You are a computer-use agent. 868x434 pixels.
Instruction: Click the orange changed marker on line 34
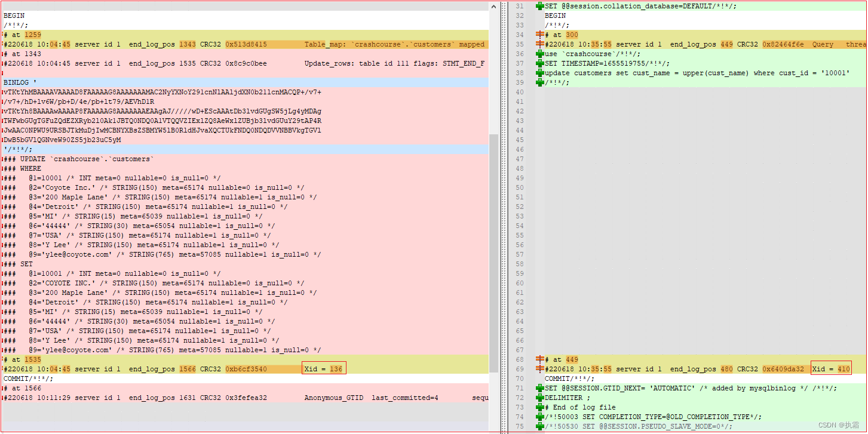[x=540, y=35]
